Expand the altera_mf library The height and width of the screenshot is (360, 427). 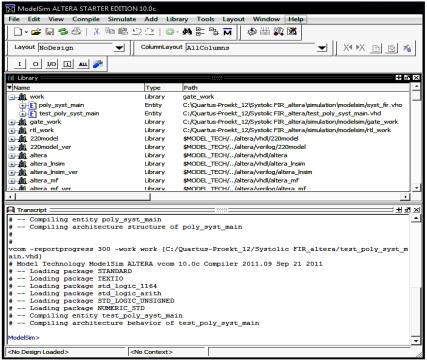tap(12, 181)
